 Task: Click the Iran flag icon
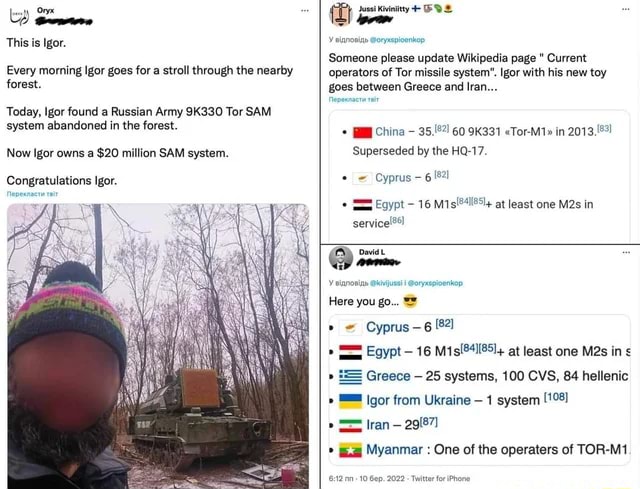pyautogui.click(x=350, y=425)
